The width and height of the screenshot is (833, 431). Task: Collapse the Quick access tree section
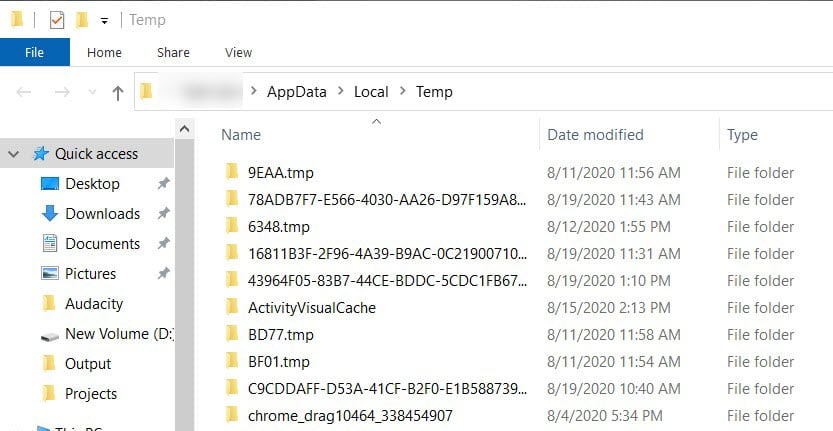click(14, 154)
